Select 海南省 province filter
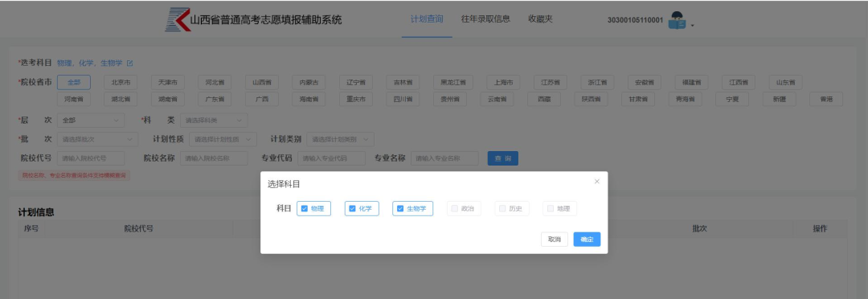Viewport: 868px width, 299px height. pos(309,99)
